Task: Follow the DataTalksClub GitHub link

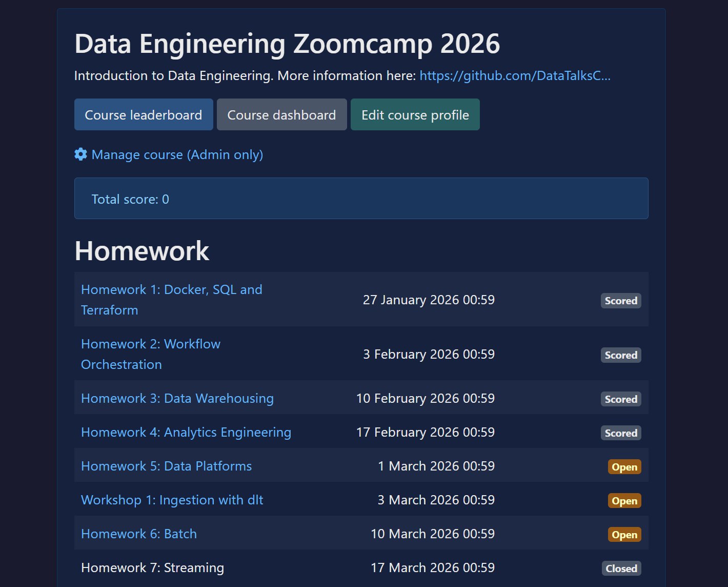Action: click(x=515, y=75)
